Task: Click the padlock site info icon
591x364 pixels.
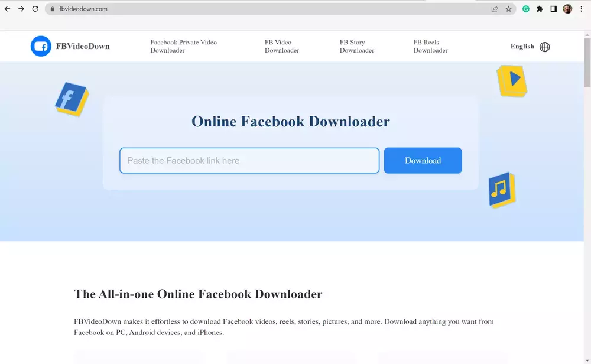Action: (53, 9)
